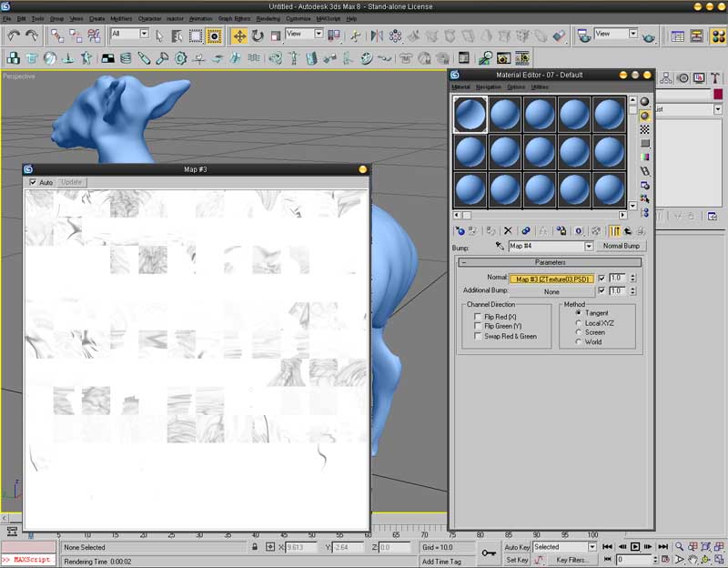Viewport: 728px width, 568px height.
Task: Click the X coordinate input field
Action: click(x=301, y=548)
